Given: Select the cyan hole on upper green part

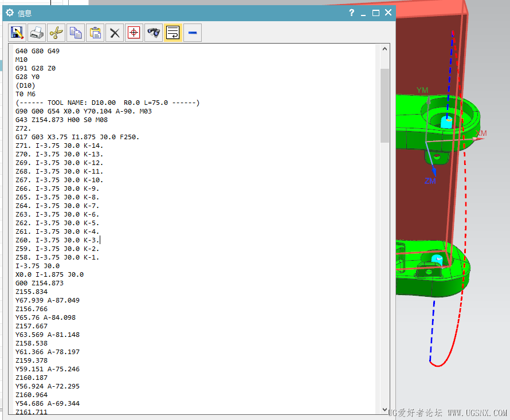Looking at the screenshot, I should (446, 122).
